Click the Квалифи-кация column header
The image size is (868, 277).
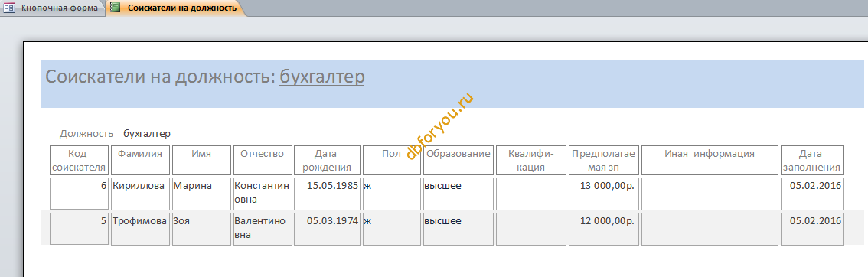(x=531, y=161)
